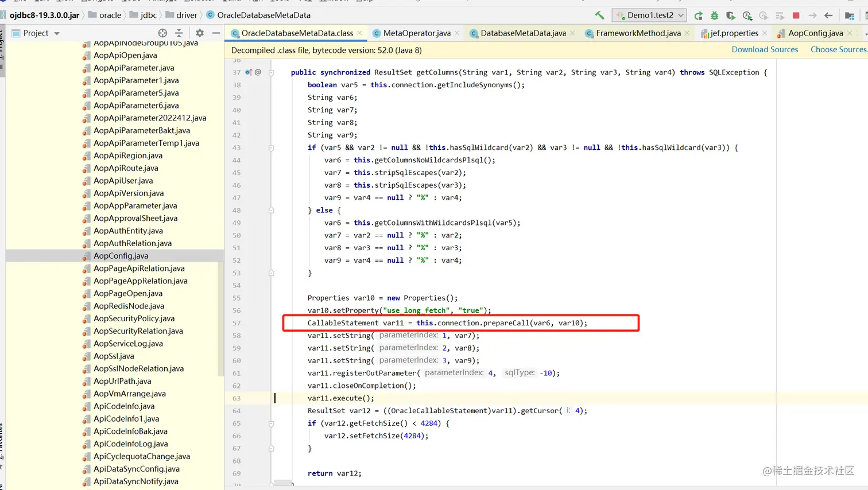
Task: Collapse the if block fold at line 65
Action: point(272,423)
